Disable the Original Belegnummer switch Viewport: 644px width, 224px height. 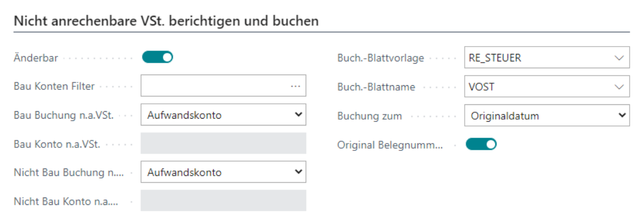[481, 144]
